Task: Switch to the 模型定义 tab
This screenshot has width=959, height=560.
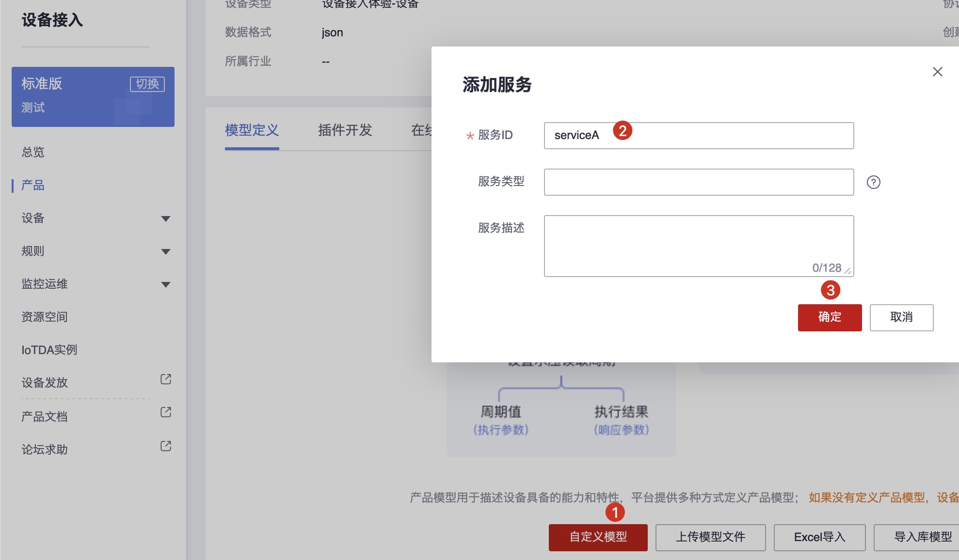Action: (252, 130)
